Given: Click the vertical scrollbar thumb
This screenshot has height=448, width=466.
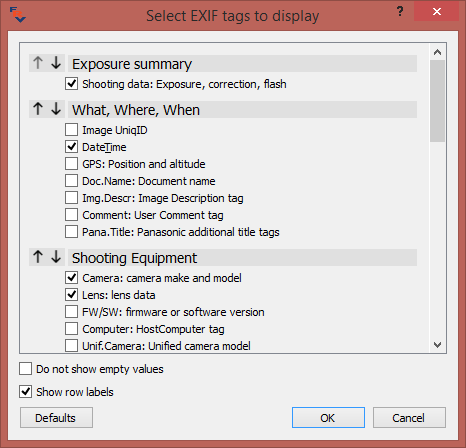Looking at the screenshot, I should tap(437, 101).
